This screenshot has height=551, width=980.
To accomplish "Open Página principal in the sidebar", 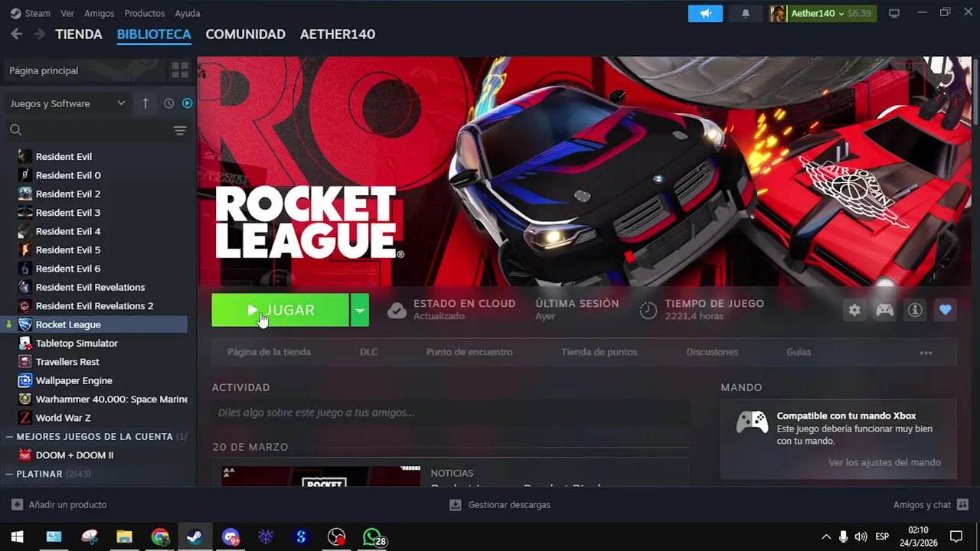I will tap(84, 70).
